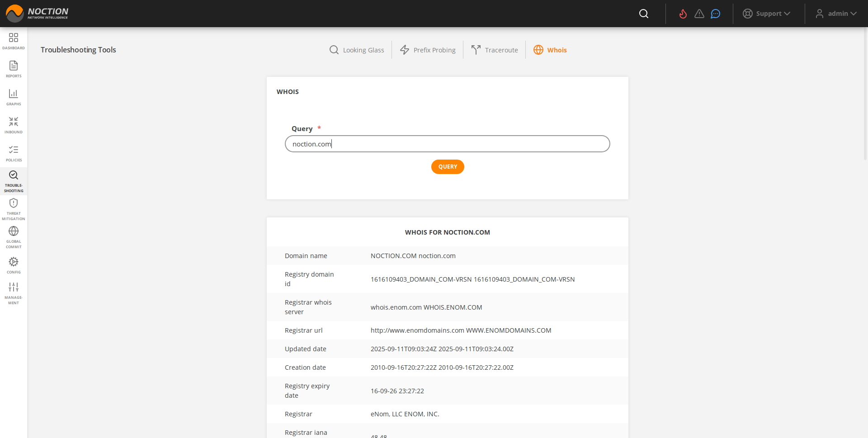Viewport: 868px width, 438px height.
Task: Switch to the Prefix Probing tab
Action: tap(428, 50)
